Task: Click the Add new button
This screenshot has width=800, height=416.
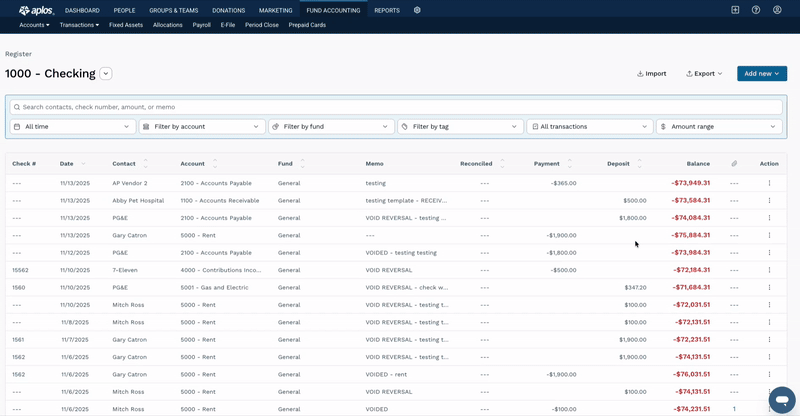Action: click(x=761, y=74)
